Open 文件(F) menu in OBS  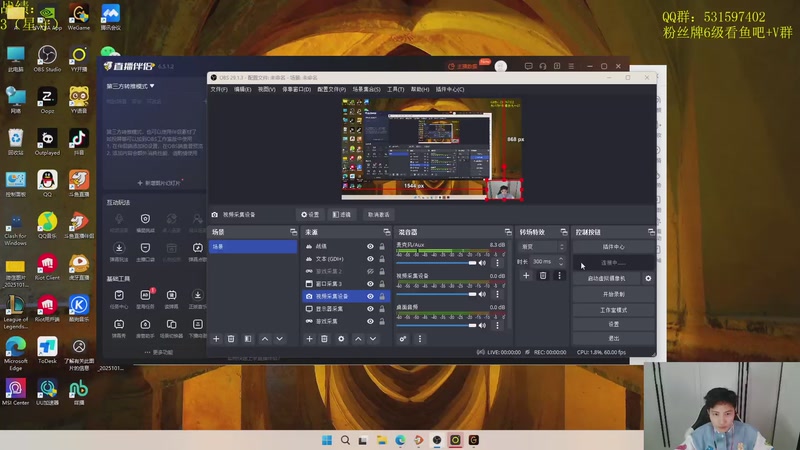(219, 89)
